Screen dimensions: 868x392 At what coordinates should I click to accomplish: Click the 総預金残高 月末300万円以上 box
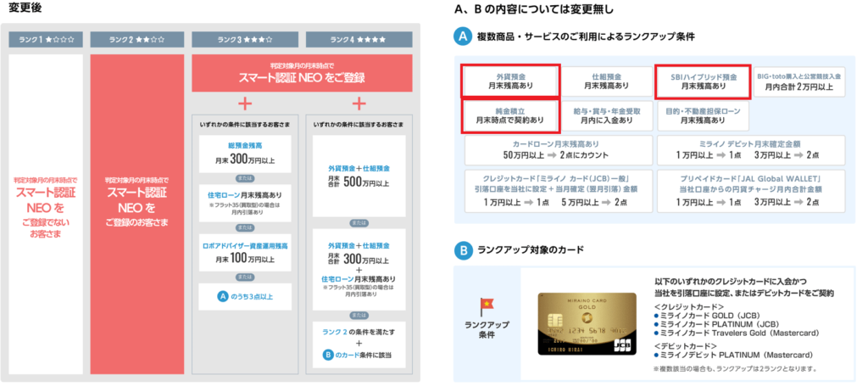[x=245, y=154]
